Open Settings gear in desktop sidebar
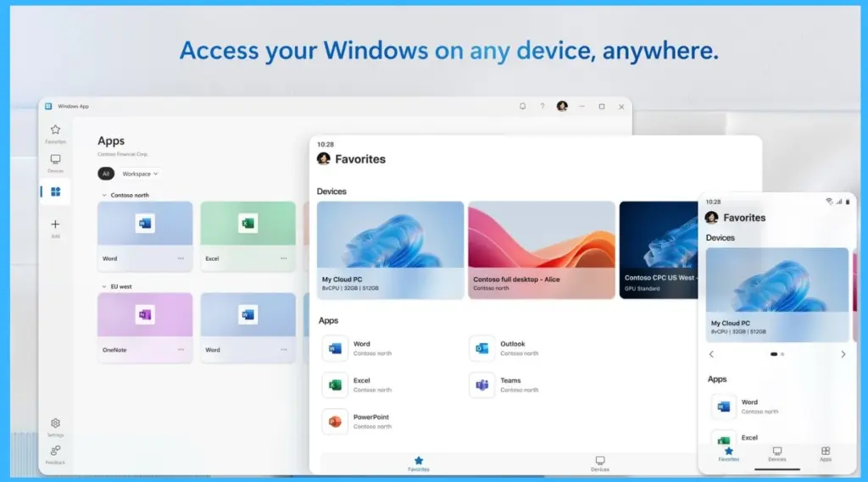 click(x=55, y=427)
